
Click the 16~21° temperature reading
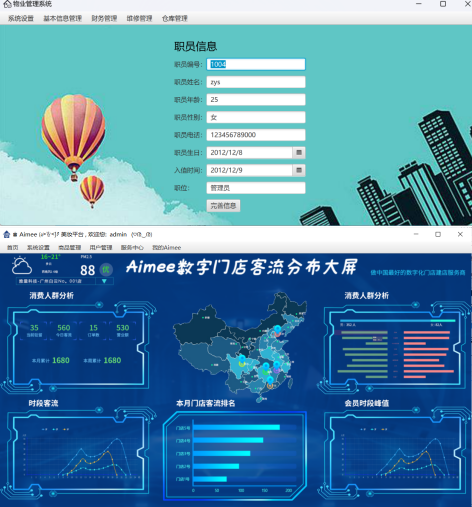[50, 257]
